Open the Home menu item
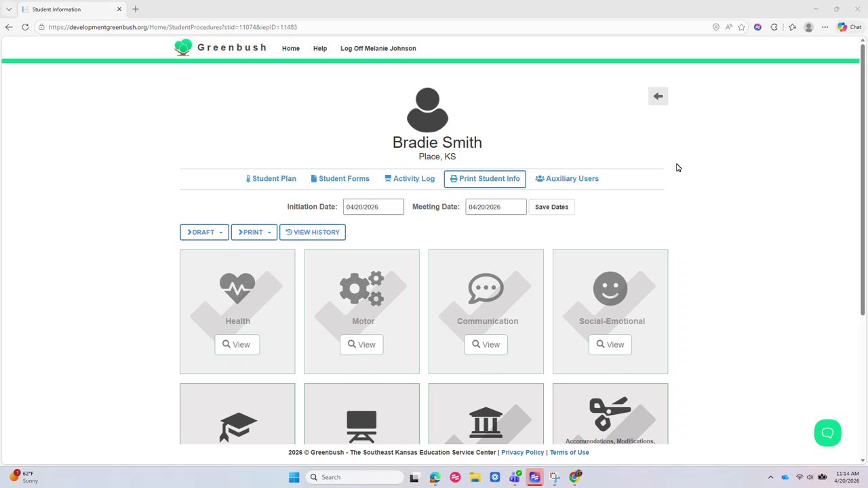This screenshot has width=868, height=488. (x=291, y=48)
